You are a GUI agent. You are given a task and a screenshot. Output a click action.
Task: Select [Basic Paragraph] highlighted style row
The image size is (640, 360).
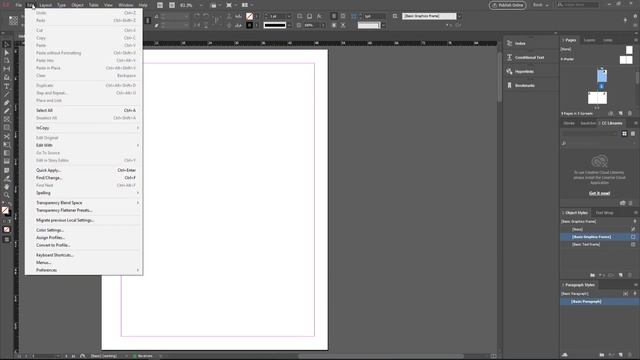point(599,302)
